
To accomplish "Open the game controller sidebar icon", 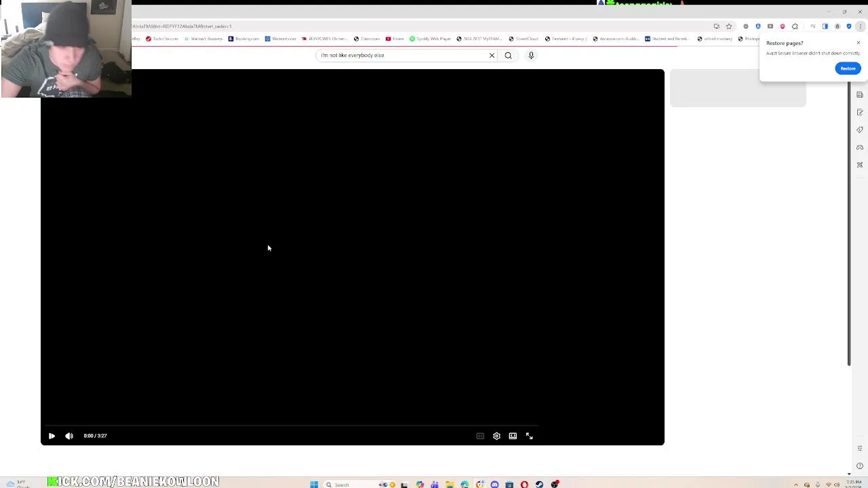I will tap(860, 147).
